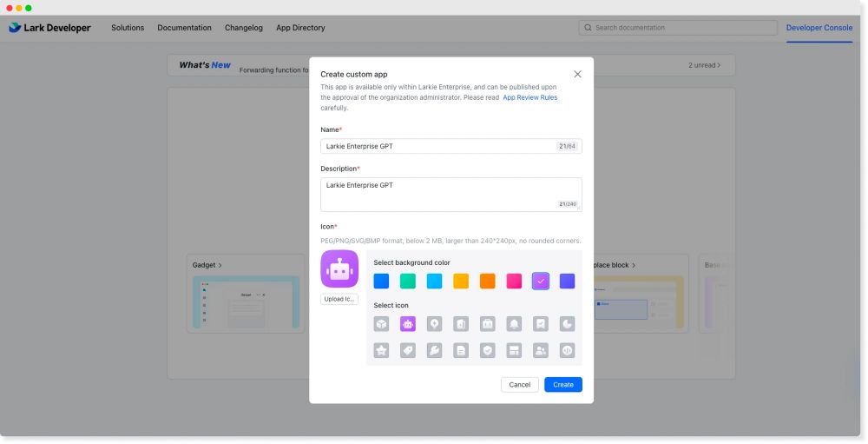The height and width of the screenshot is (444, 868).
Task: Click the Upload Icon button
Action: click(x=339, y=299)
